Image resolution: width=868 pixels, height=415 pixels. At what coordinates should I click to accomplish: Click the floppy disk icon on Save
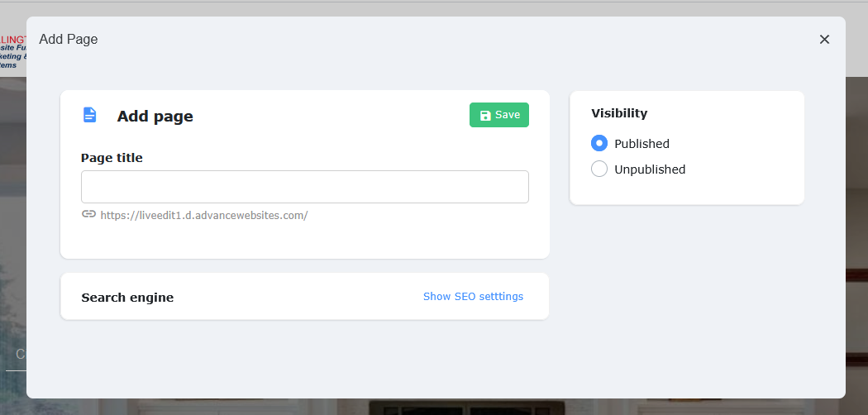coord(485,116)
